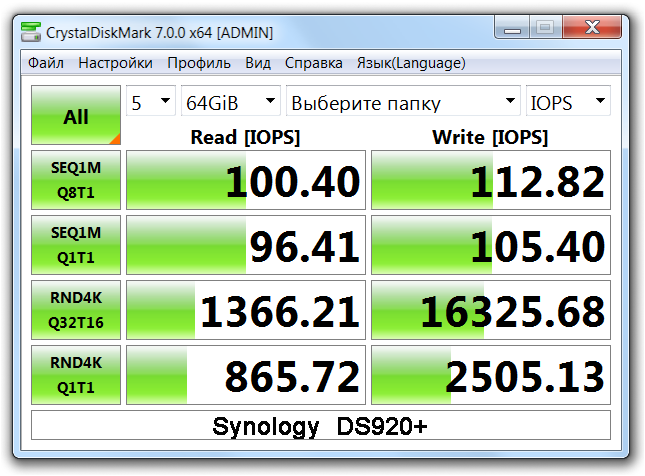Click the RND4K Q32T16 read value 1366.21
645x476 pixels.
[246, 310]
